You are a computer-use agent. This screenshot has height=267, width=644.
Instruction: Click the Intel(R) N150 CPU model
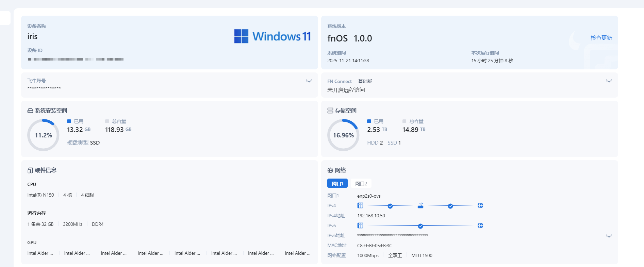pos(40,195)
